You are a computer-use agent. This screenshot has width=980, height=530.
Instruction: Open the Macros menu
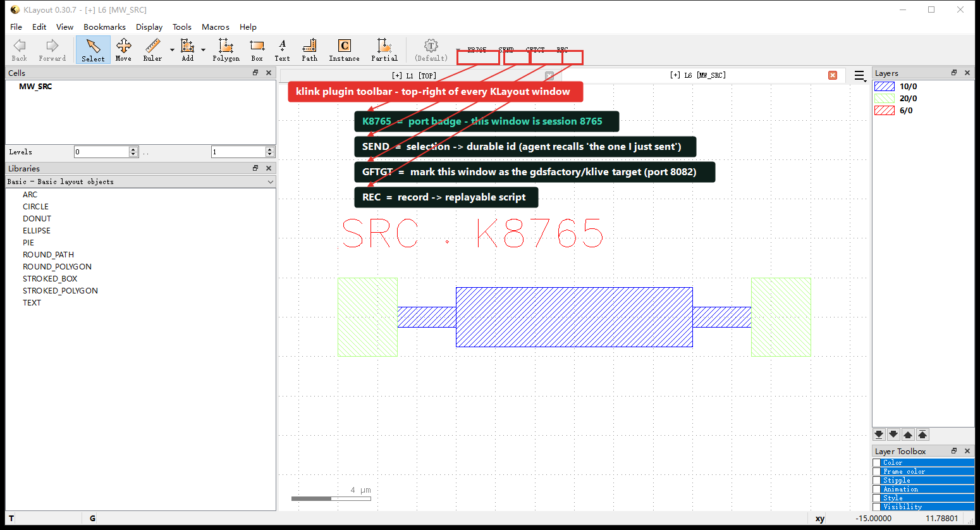216,27
